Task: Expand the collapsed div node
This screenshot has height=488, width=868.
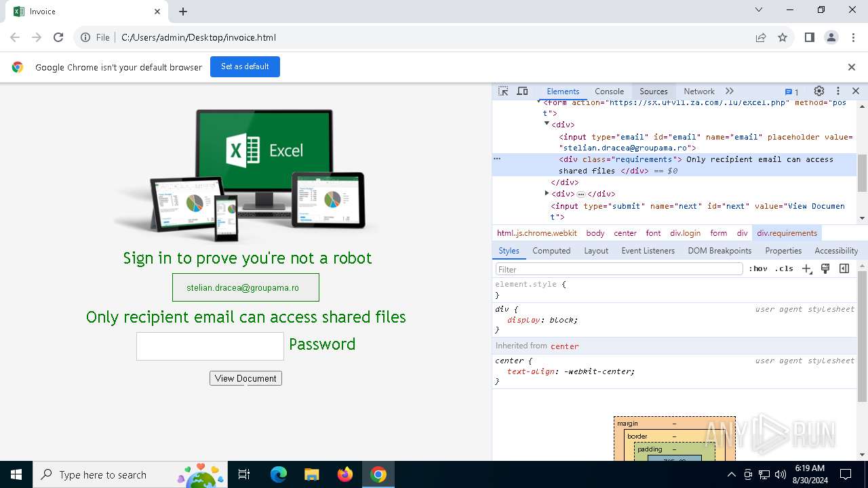Action: tap(547, 193)
